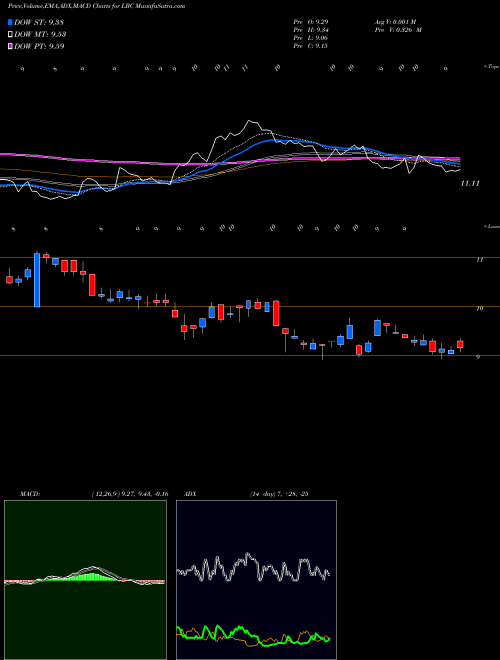
Task: Click the 'Pre C: 9.15' close value
Action: pos(310,46)
